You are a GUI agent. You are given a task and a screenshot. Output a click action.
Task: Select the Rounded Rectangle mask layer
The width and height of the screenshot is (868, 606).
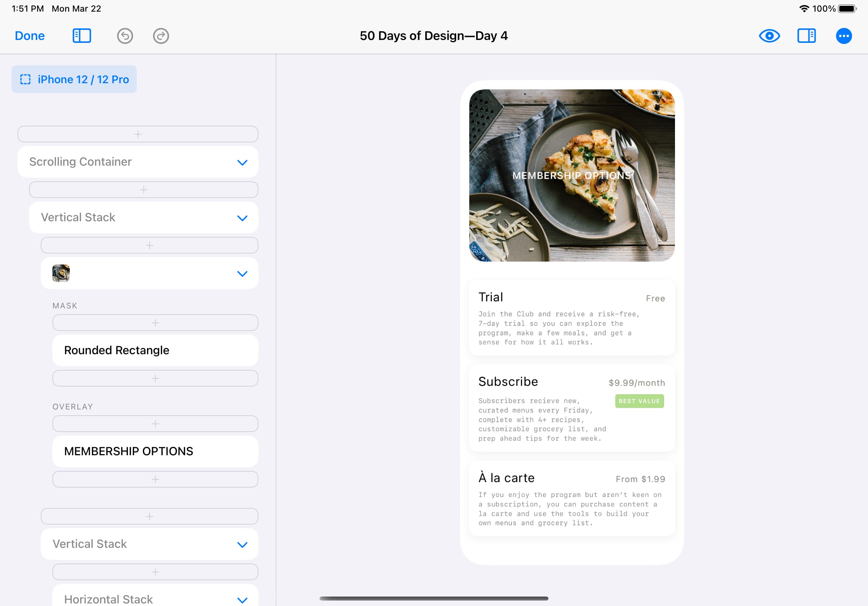(155, 350)
